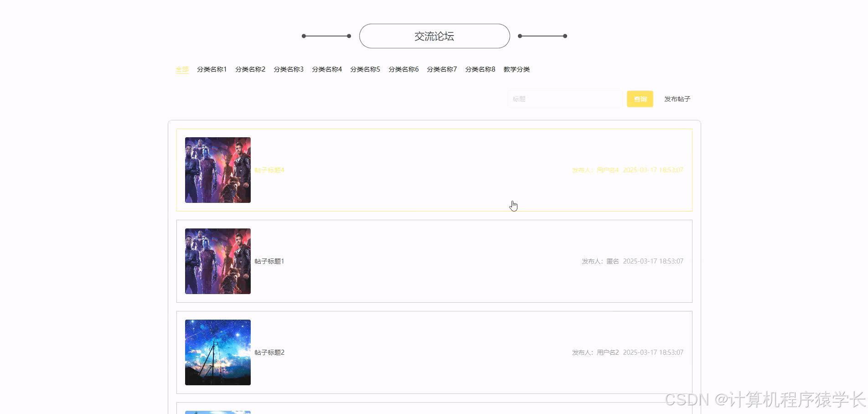Open the post titled 帖子标题2
868x414 pixels.
click(269, 352)
